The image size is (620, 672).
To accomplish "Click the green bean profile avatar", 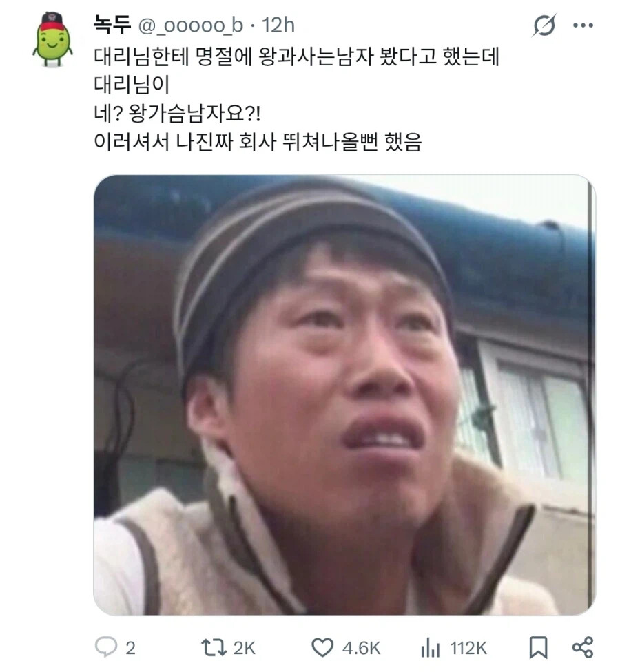I will (53, 39).
